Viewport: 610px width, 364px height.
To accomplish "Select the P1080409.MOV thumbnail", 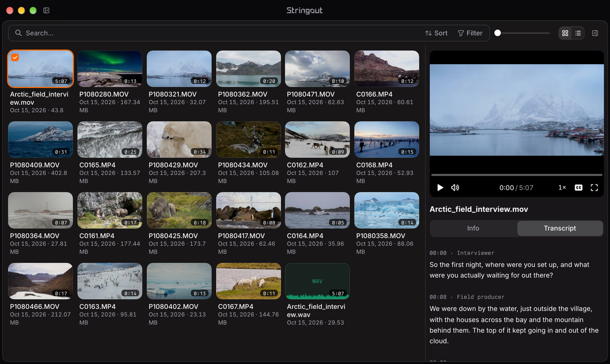I will [x=40, y=140].
